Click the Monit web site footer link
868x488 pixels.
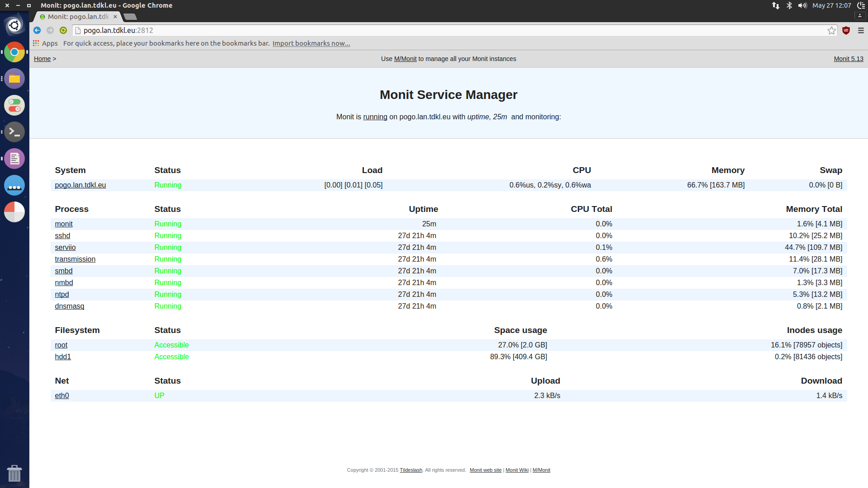click(x=485, y=470)
